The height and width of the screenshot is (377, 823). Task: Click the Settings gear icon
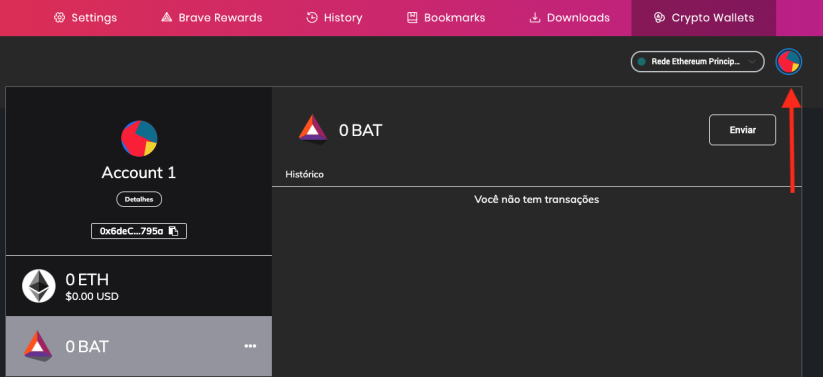(x=59, y=18)
